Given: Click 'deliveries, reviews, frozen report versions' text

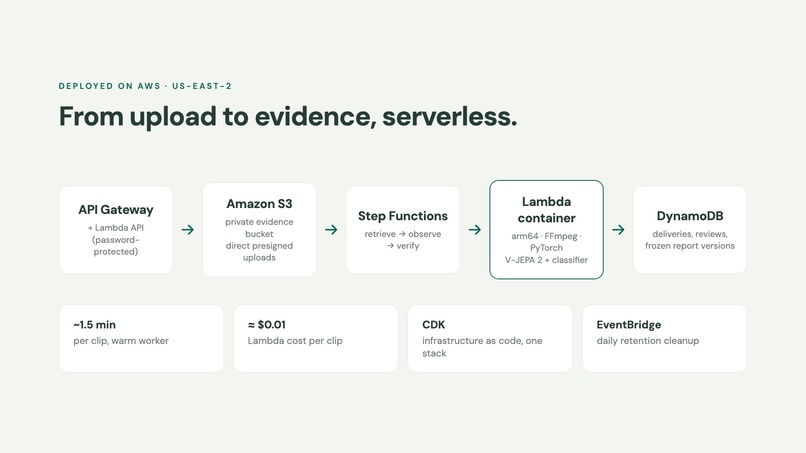Looking at the screenshot, I should coord(690,240).
